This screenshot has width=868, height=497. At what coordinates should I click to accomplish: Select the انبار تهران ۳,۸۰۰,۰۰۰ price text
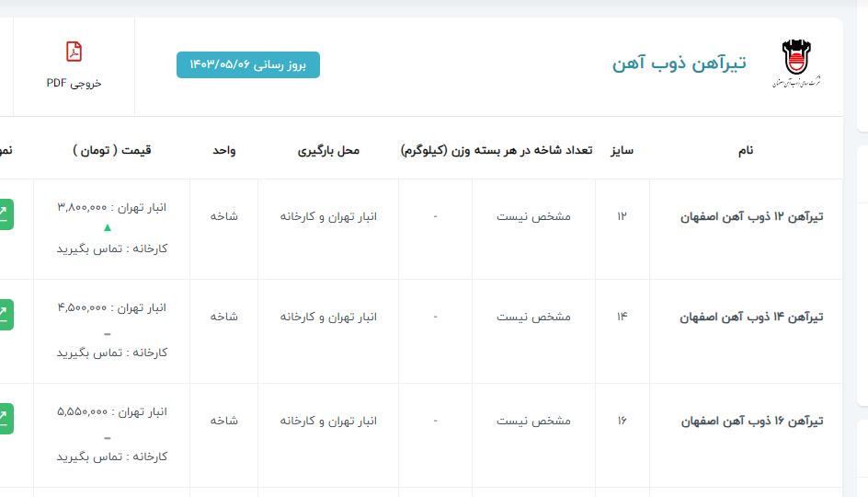pos(111,207)
